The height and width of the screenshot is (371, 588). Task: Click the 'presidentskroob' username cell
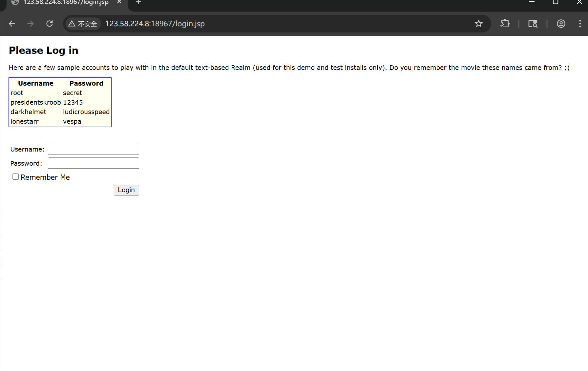[x=36, y=102]
